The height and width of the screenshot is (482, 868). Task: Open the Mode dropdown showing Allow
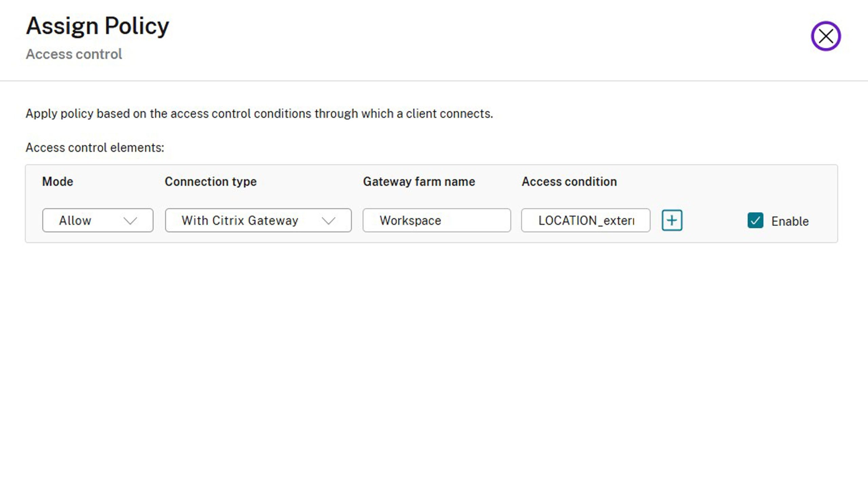(x=98, y=220)
